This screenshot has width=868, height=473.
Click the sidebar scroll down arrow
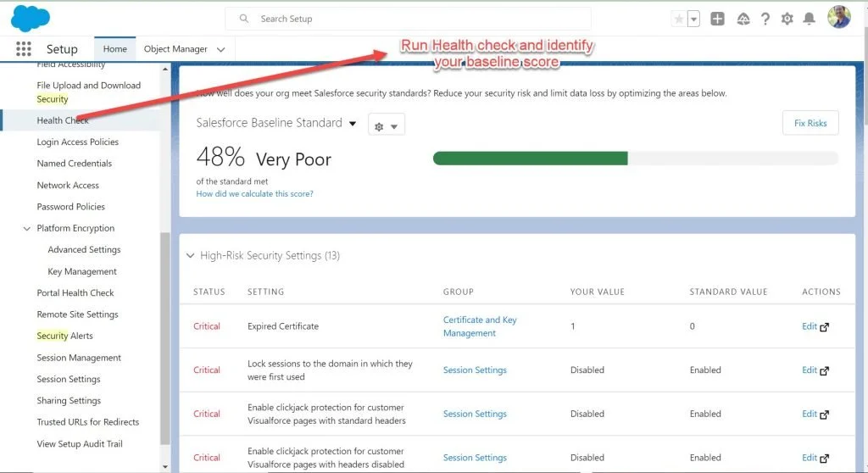[165, 466]
